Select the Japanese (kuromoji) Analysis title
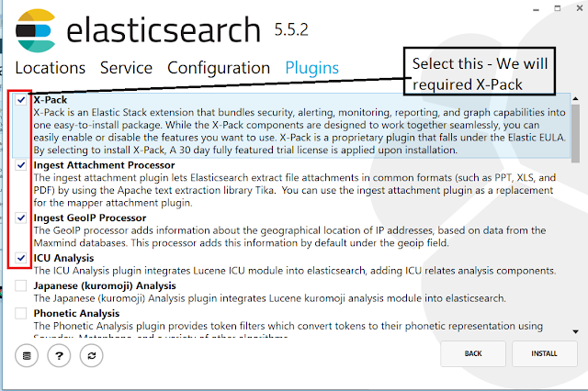The image size is (588, 391). [x=105, y=285]
